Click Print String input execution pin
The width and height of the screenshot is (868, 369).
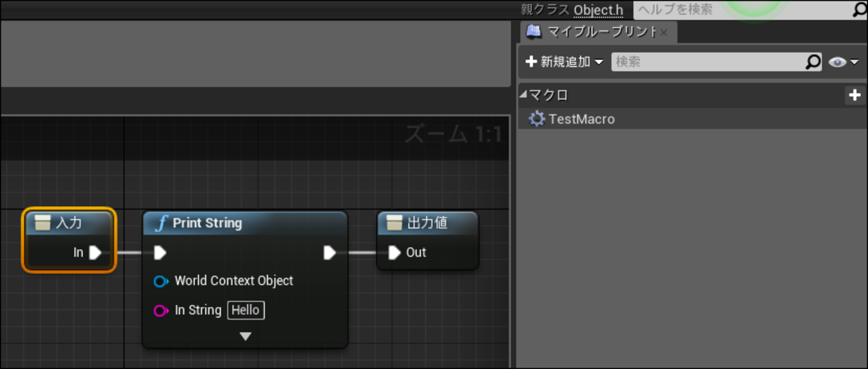[160, 252]
